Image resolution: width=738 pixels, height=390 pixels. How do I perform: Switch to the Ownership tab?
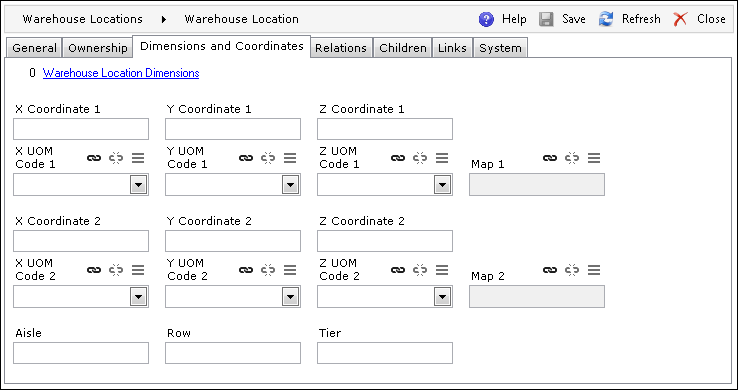pyautogui.click(x=98, y=48)
